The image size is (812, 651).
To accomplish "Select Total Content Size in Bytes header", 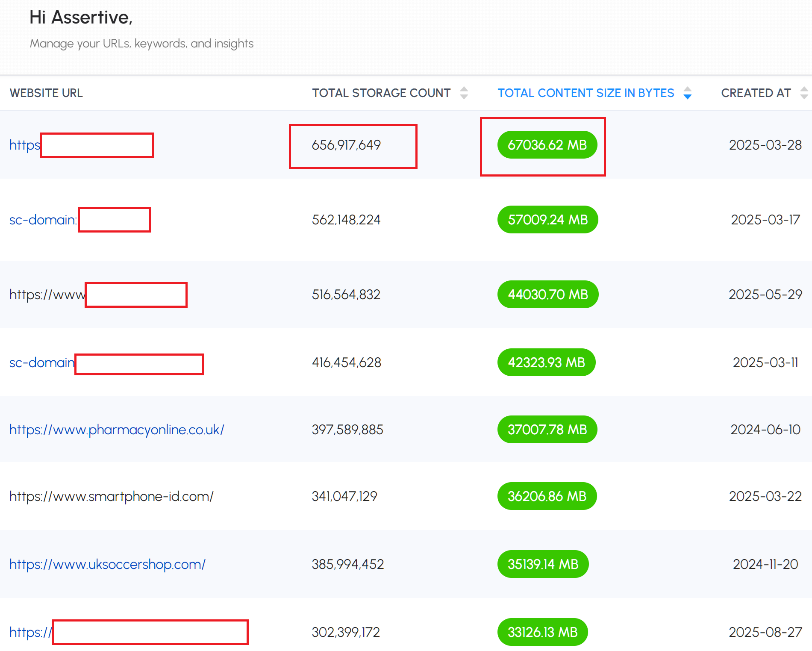I will coord(585,93).
